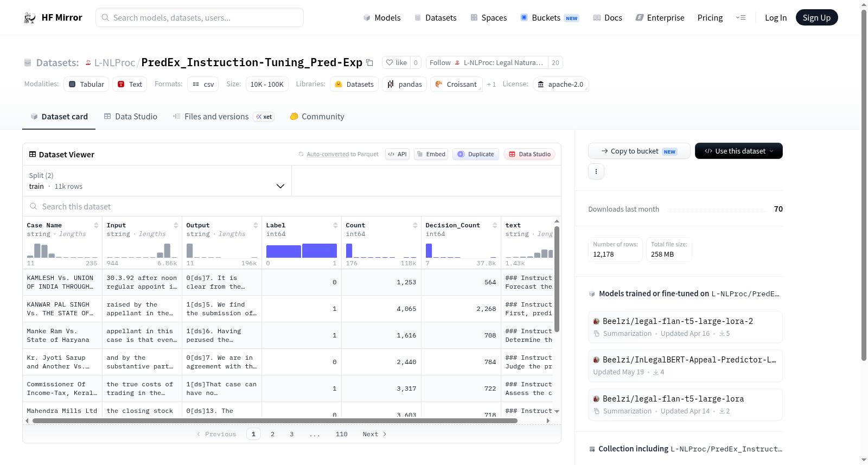Sort the Case Name column
Screen dimensions: 868x465
pos(96,225)
